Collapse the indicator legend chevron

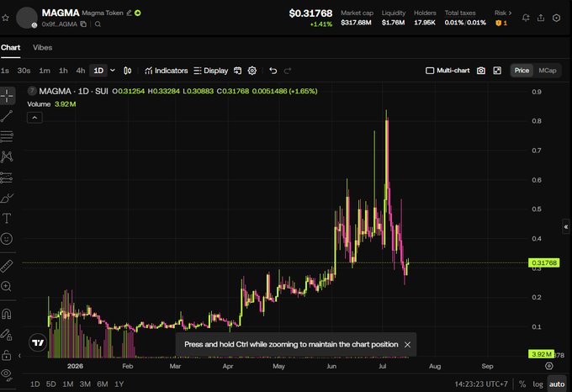point(34,118)
